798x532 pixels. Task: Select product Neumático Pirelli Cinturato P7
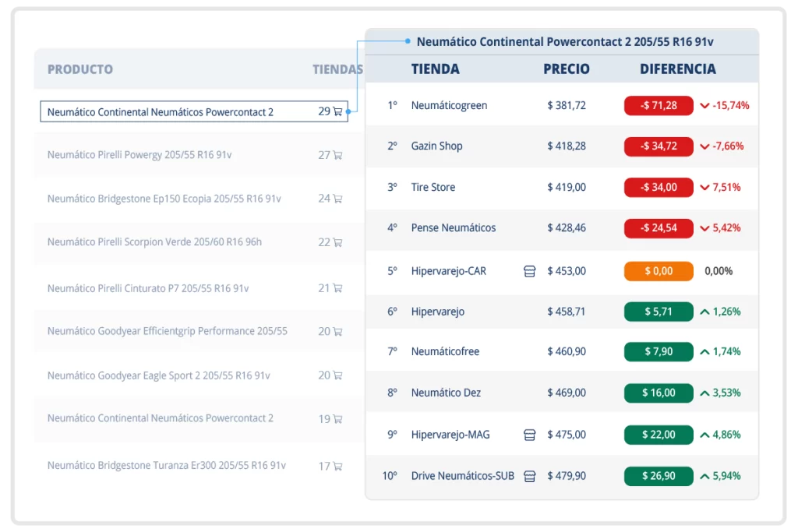coord(148,288)
